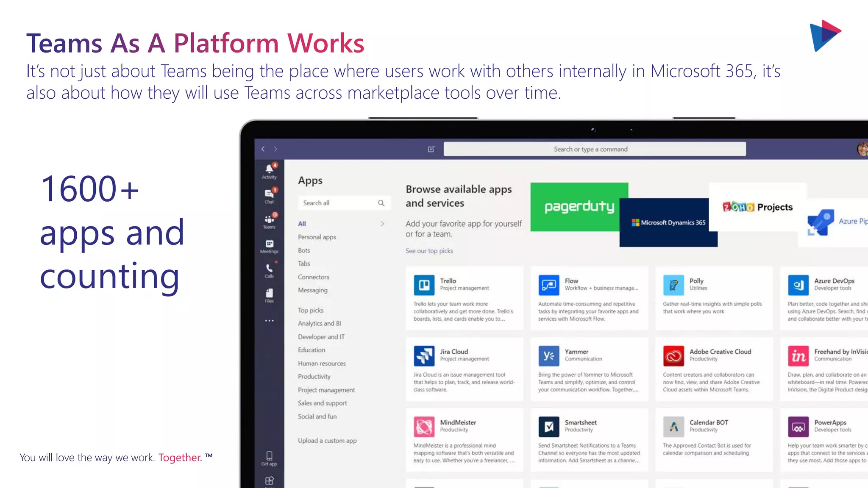Select the Bots category
This screenshot has width=868, height=488.
click(304, 250)
